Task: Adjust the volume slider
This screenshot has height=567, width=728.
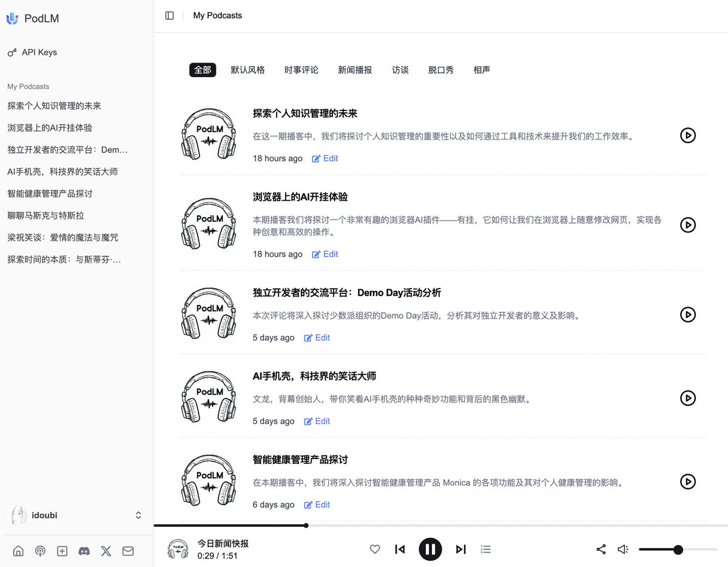Action: 678,549
